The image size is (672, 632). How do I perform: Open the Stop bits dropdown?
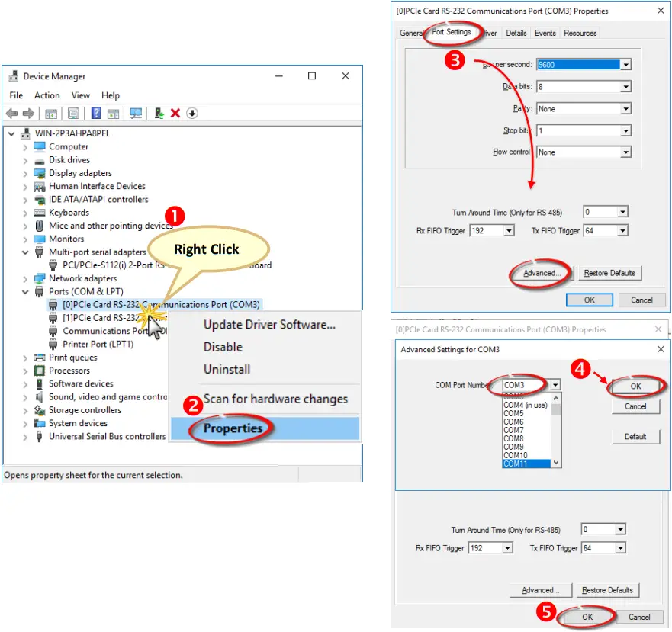coord(625,130)
